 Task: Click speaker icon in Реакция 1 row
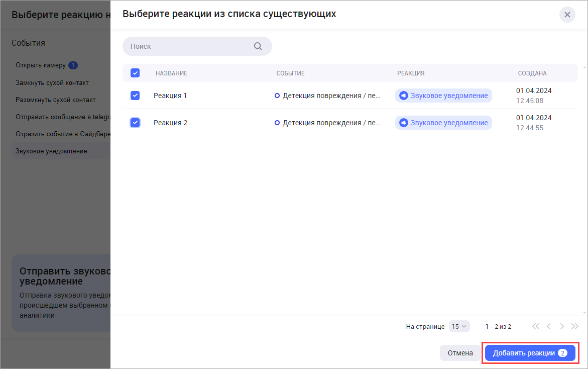(x=404, y=96)
